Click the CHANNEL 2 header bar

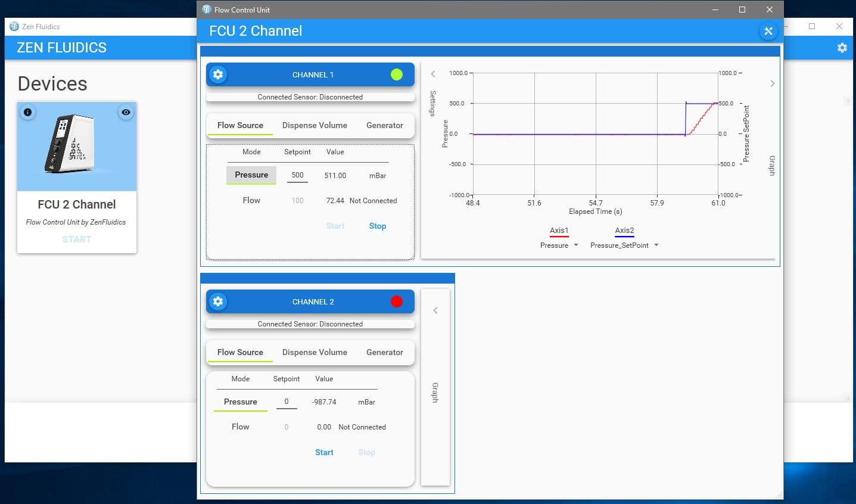[310, 301]
